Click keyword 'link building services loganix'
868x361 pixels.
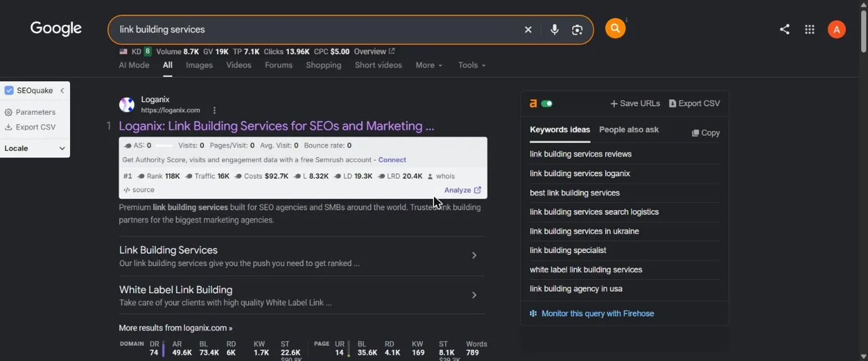(580, 174)
